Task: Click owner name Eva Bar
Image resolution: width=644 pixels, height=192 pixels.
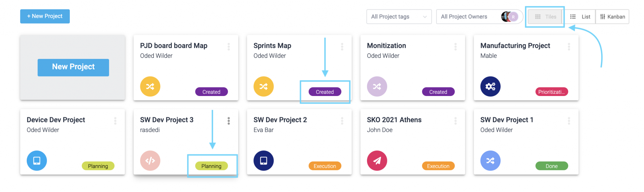Action: coord(264,130)
